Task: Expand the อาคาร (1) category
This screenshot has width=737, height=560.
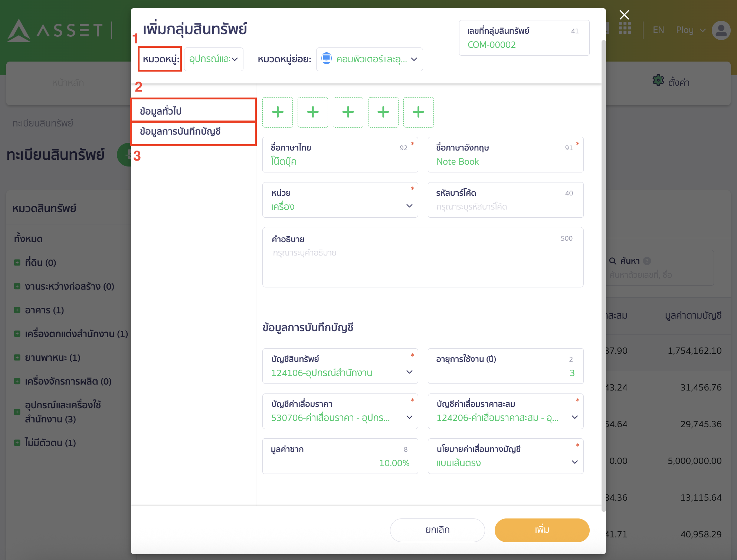Action: pyautogui.click(x=17, y=310)
